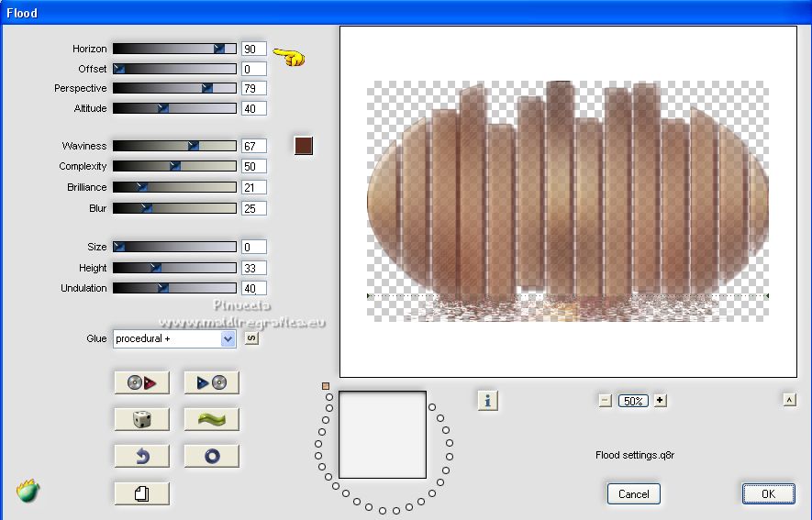Screen dimensions: 812x520
Task: Click the Horizon value field showing 90
Action: pyautogui.click(x=254, y=49)
